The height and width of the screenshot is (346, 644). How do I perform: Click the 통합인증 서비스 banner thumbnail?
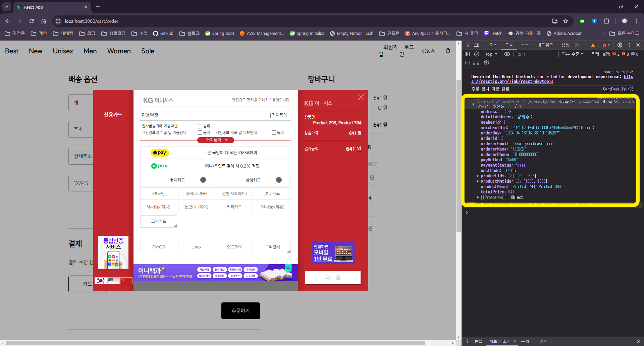(113, 252)
